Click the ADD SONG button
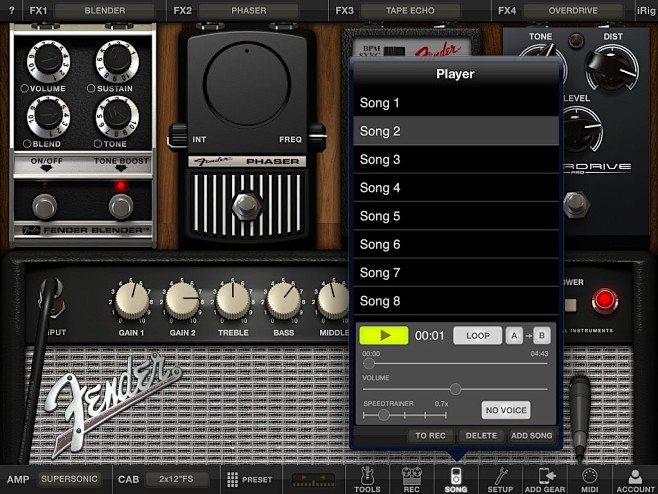The width and height of the screenshot is (658, 494). tap(531, 436)
